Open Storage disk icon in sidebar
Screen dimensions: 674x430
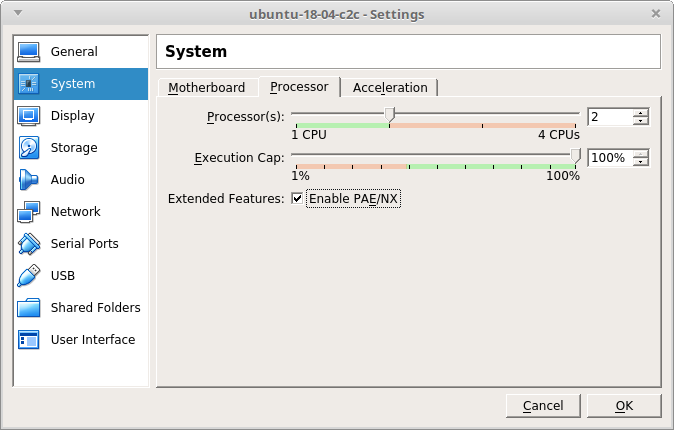pyautogui.click(x=29, y=148)
